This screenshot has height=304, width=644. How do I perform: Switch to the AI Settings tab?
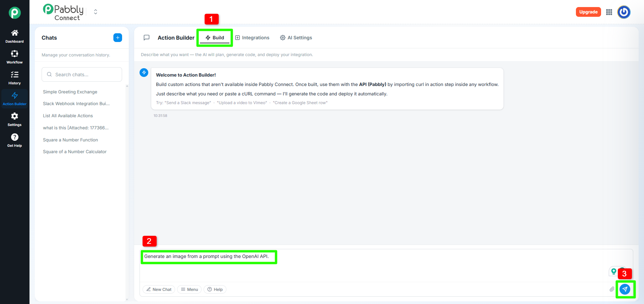[296, 38]
